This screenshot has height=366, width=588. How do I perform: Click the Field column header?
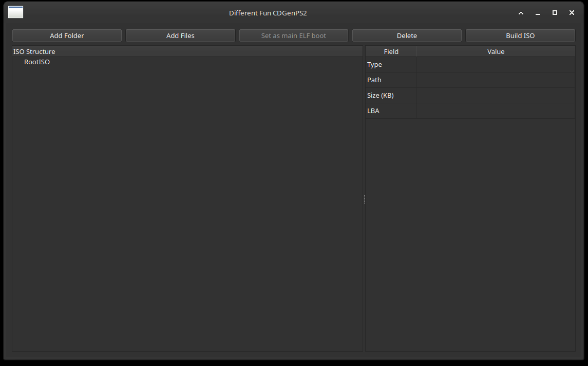point(391,51)
